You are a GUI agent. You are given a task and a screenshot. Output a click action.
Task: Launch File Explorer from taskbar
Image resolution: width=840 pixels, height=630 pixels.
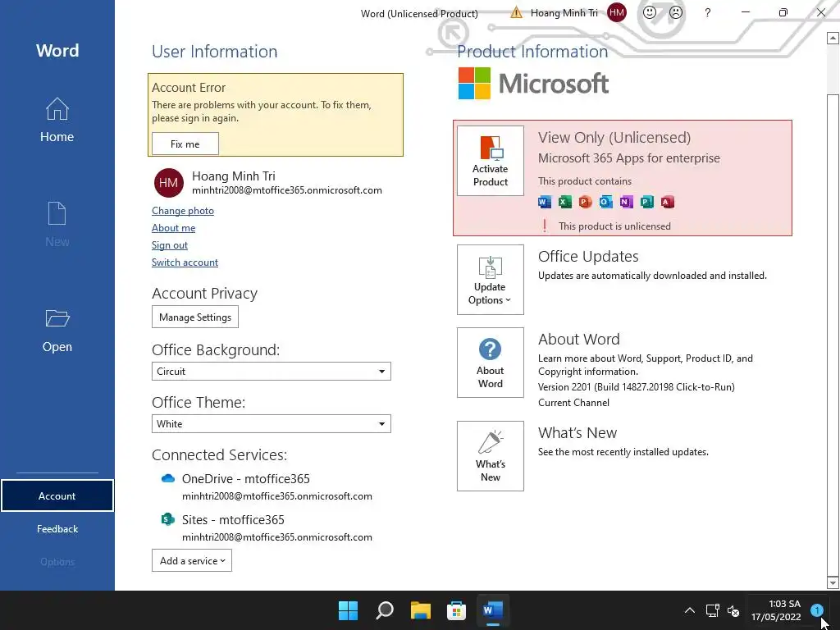[421, 610]
